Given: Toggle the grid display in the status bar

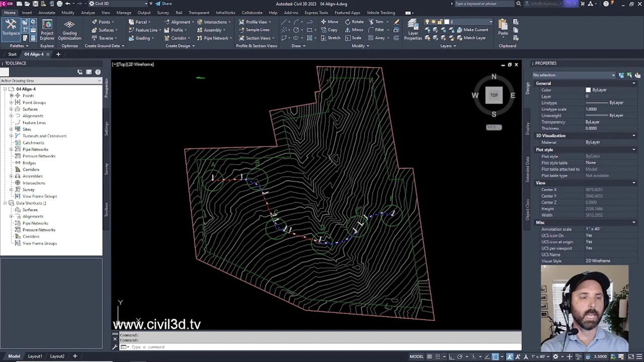Looking at the screenshot, I should click(x=430, y=356).
